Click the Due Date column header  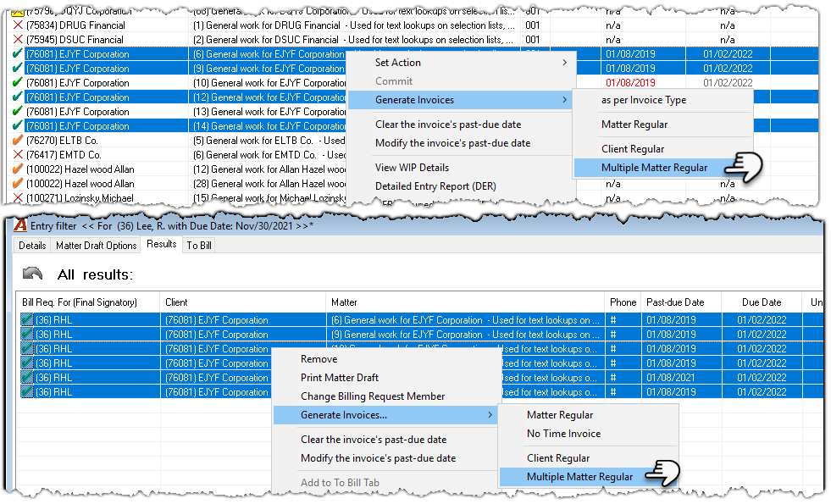pos(761,302)
